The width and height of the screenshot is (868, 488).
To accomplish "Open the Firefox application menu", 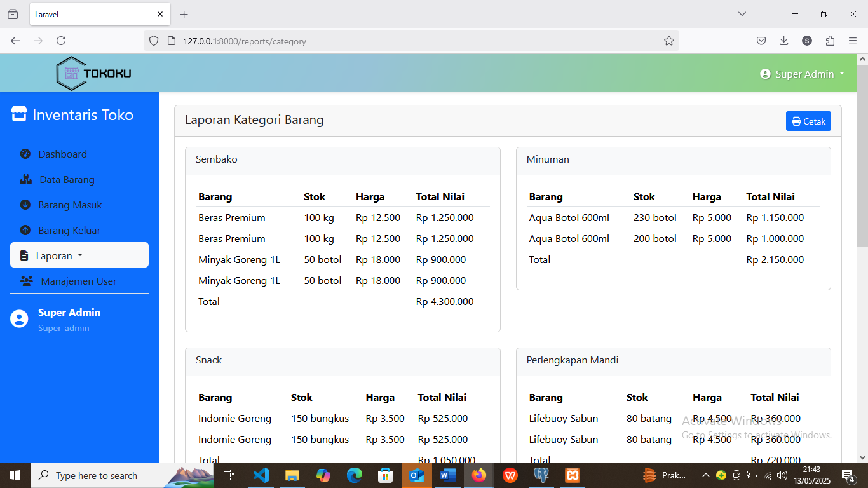I will (x=853, y=41).
